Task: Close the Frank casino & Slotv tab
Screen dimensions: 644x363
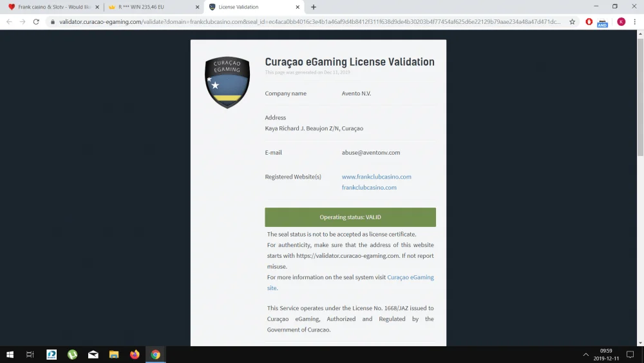Action: pyautogui.click(x=97, y=7)
